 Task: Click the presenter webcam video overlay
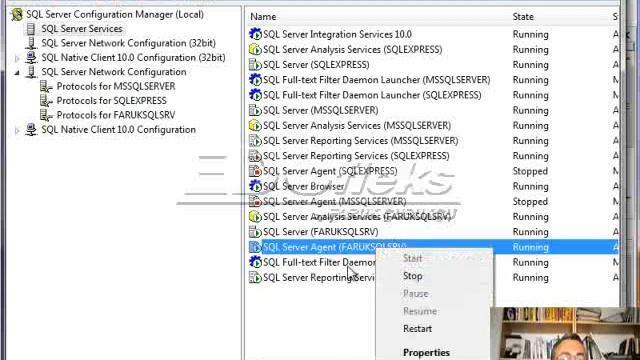coord(565,333)
